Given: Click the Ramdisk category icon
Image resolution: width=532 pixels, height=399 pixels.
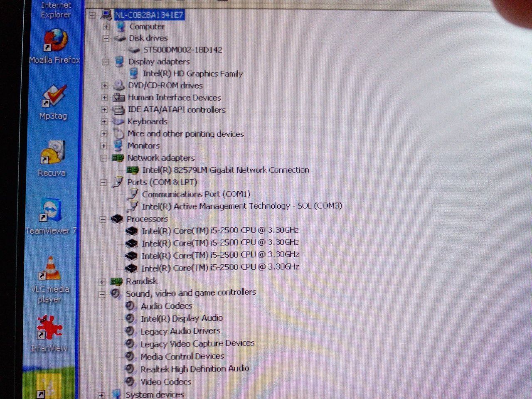Looking at the screenshot, I should tap(116, 282).
